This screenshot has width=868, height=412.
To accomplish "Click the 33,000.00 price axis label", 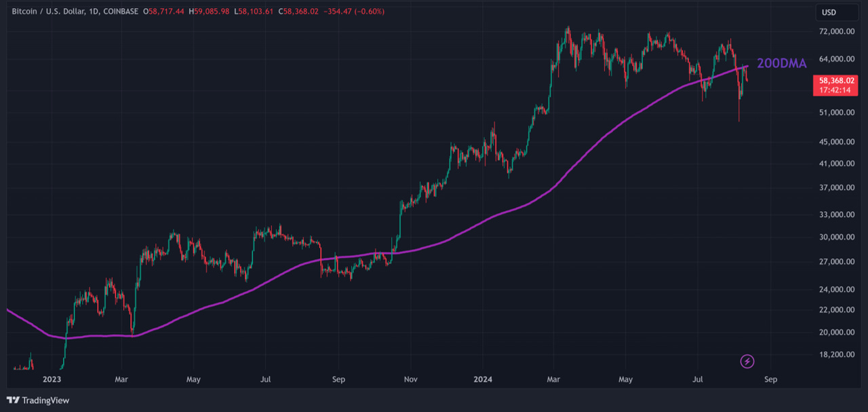I will 837,214.
